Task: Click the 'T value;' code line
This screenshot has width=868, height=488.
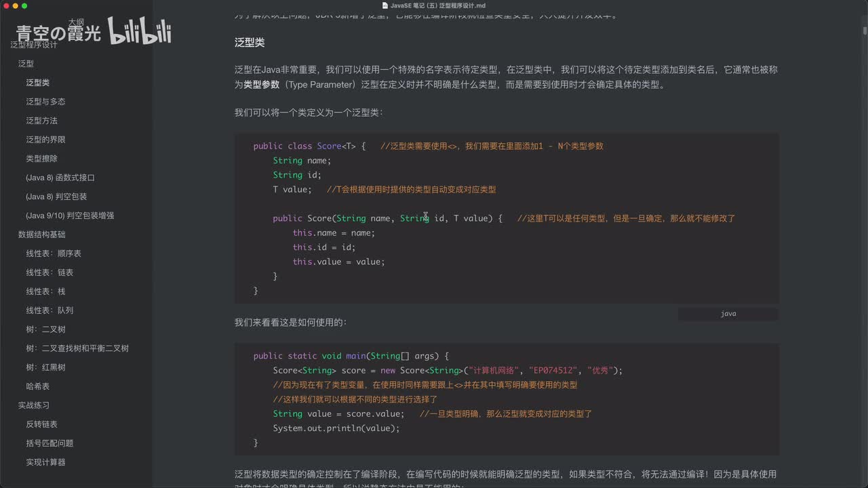Action: coord(292,189)
